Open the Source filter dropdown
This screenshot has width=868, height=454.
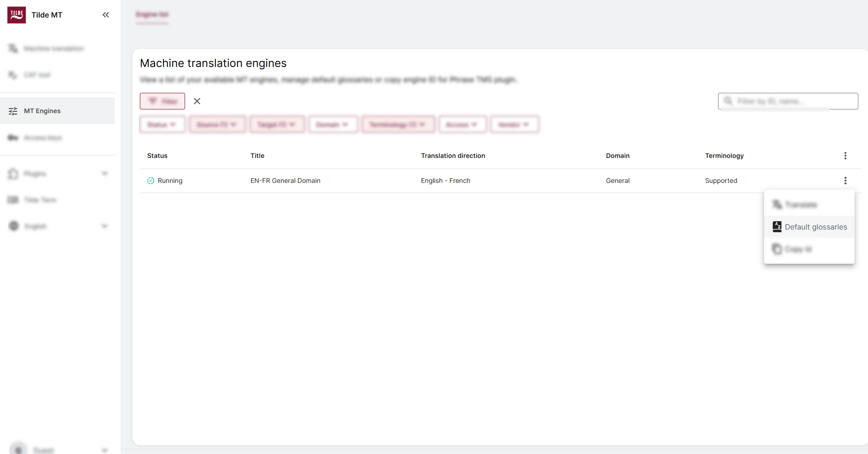[x=217, y=124]
